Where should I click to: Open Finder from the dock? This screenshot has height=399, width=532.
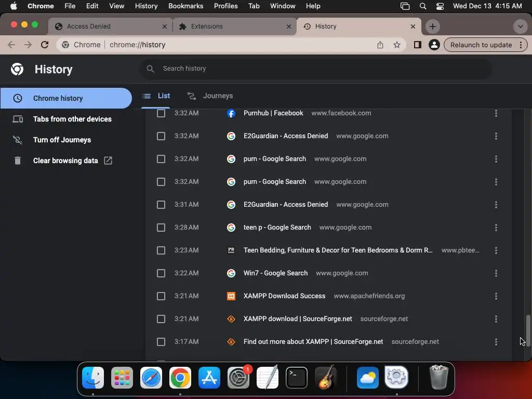point(93,377)
